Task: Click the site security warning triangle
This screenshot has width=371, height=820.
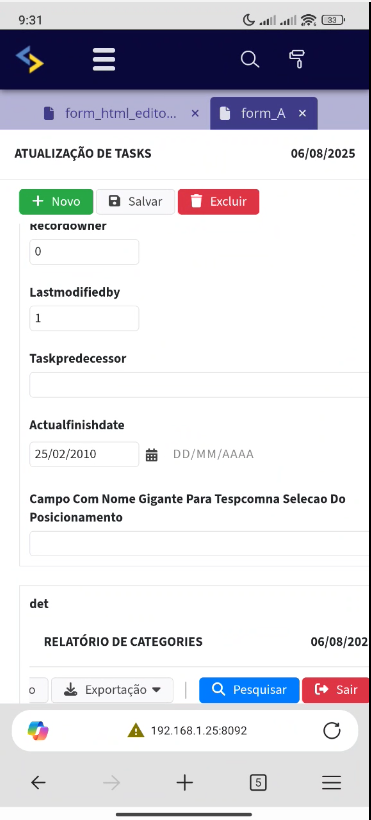Action: point(136,730)
